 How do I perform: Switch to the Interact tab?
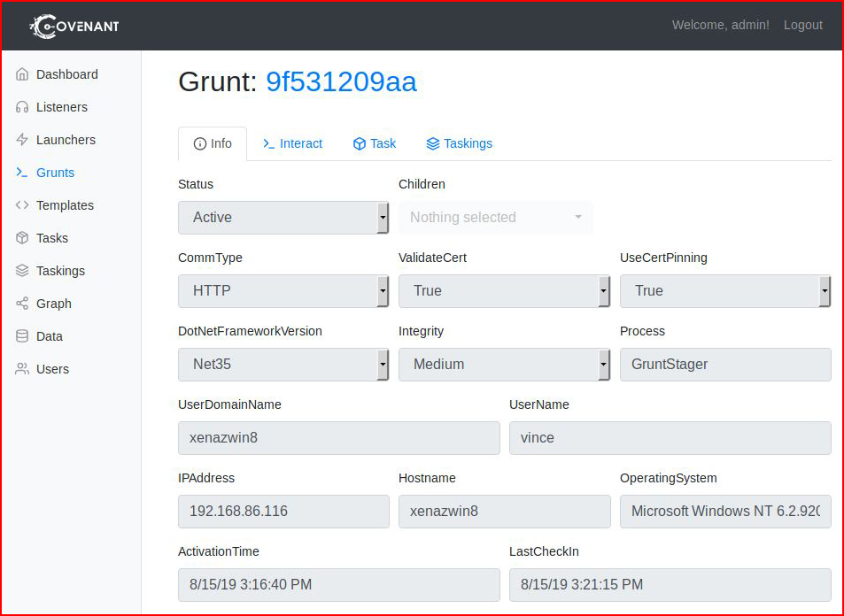pyautogui.click(x=292, y=143)
